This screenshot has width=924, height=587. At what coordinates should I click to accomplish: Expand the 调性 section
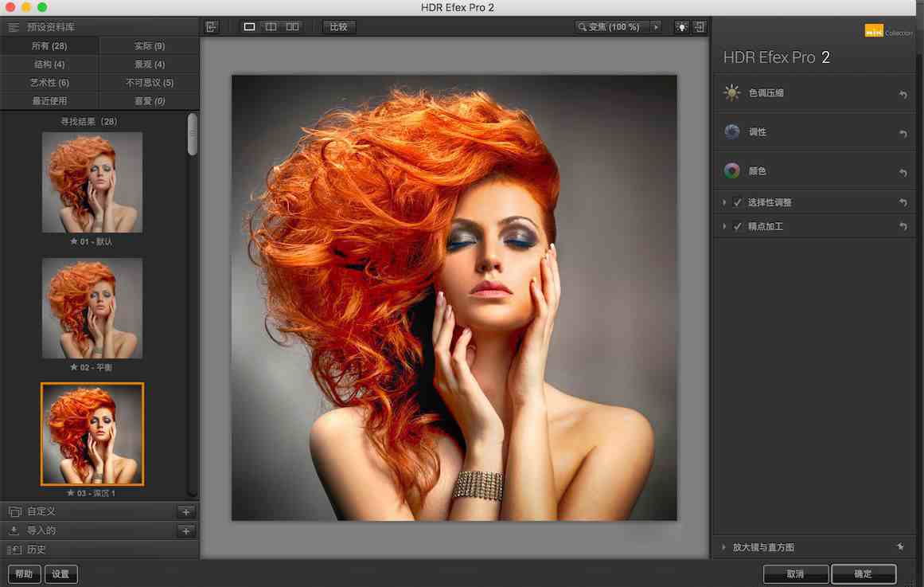[814, 132]
